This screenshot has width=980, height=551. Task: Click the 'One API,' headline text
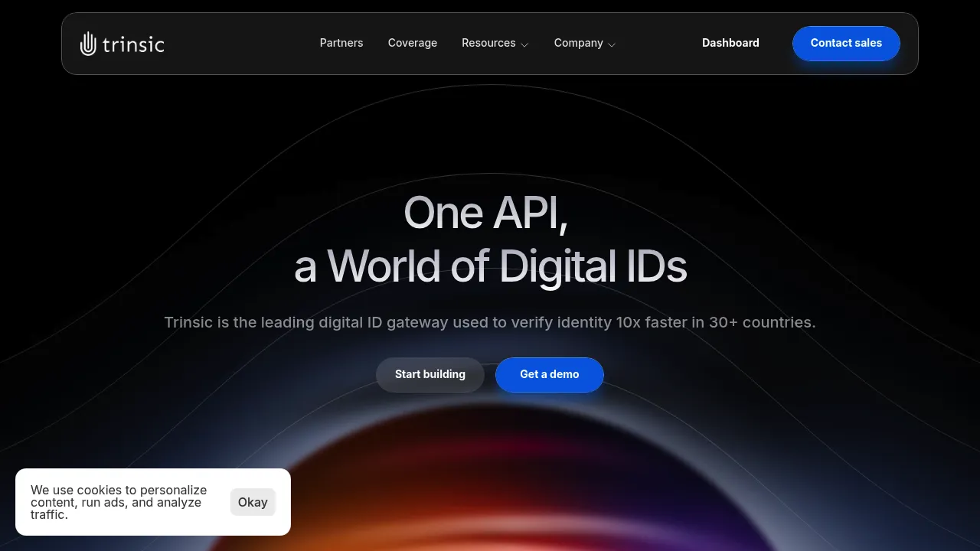[486, 212]
